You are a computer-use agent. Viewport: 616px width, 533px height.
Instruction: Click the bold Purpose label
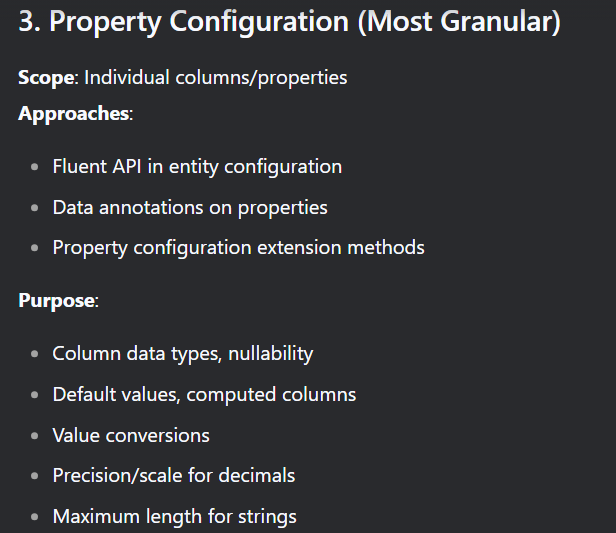point(56,301)
